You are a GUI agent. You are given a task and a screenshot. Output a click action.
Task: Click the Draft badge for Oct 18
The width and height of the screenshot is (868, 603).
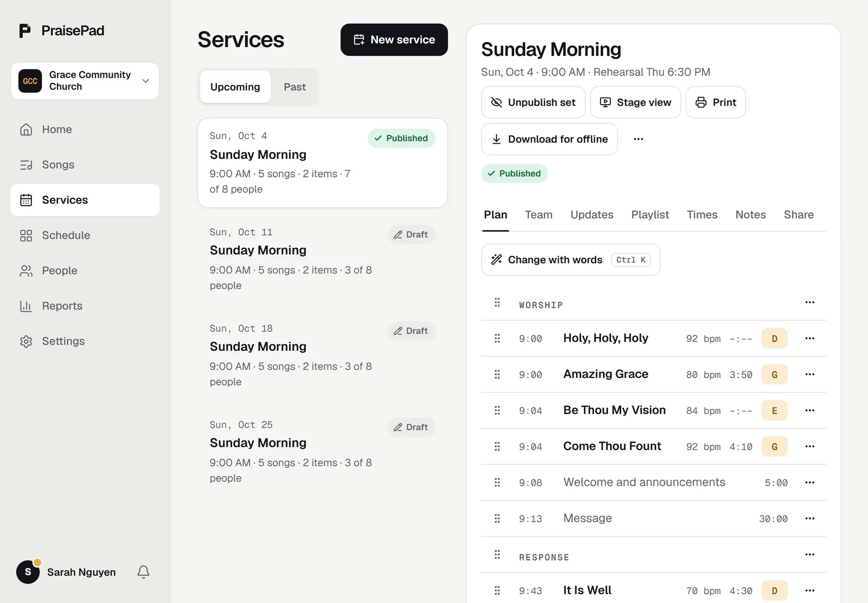tap(411, 331)
